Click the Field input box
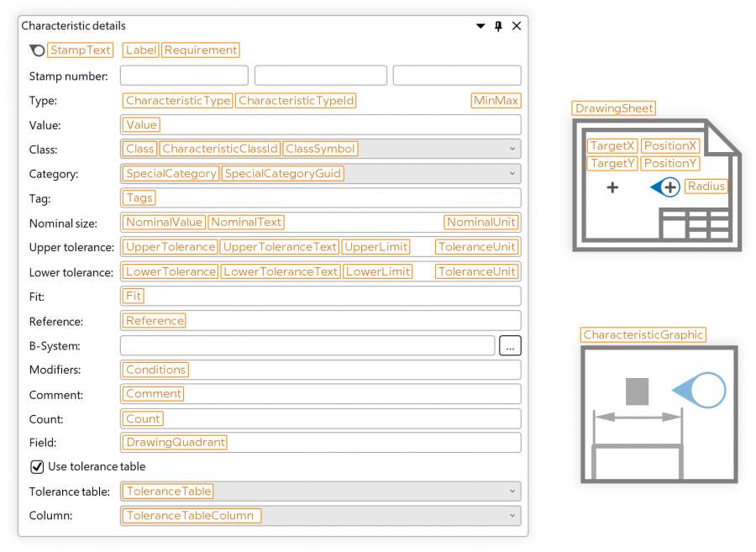The width and height of the screenshot is (756, 552). pyautogui.click(x=321, y=443)
